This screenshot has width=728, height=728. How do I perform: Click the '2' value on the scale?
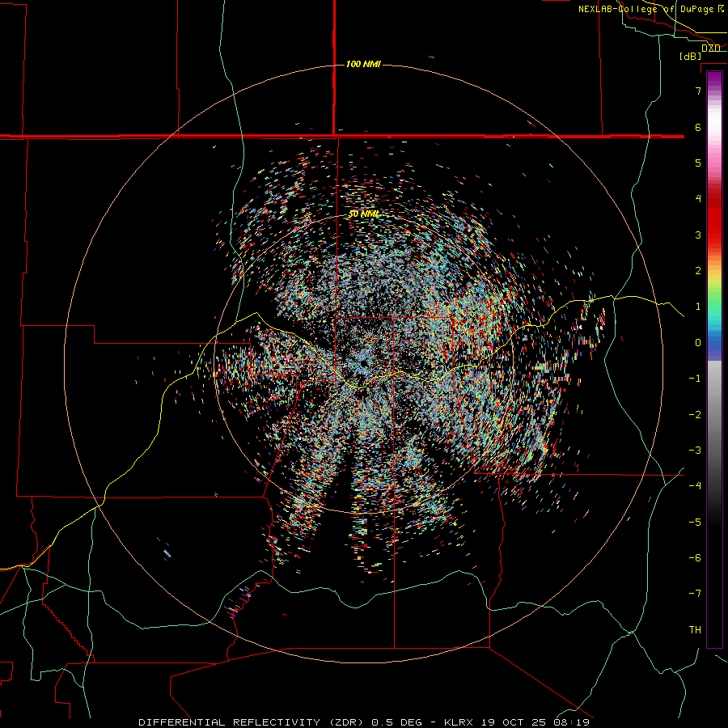click(698, 271)
